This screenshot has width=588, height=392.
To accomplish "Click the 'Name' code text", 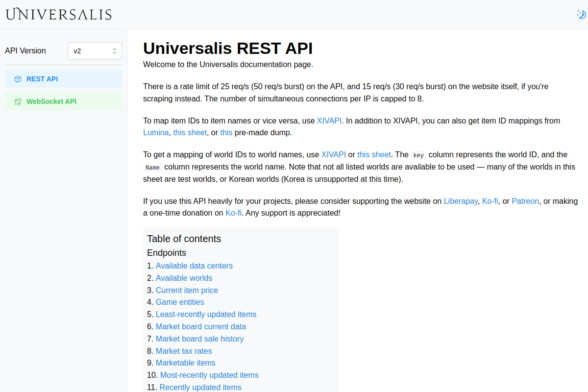I will pyautogui.click(x=152, y=168).
